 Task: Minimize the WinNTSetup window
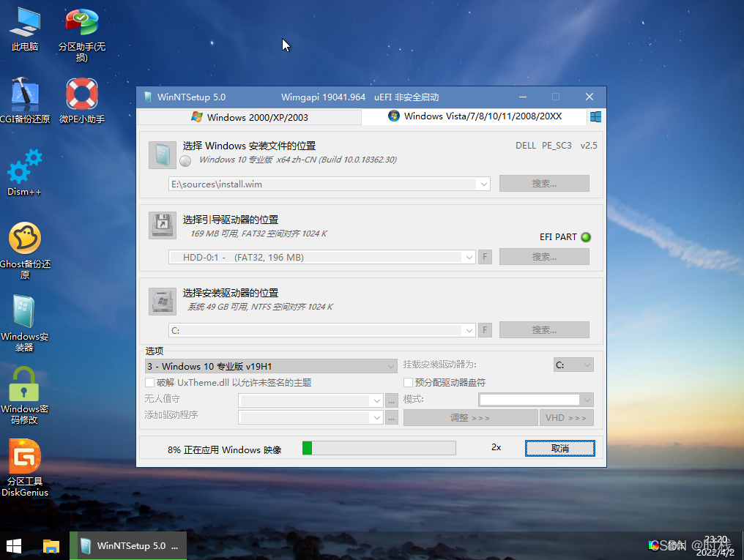[x=523, y=97]
